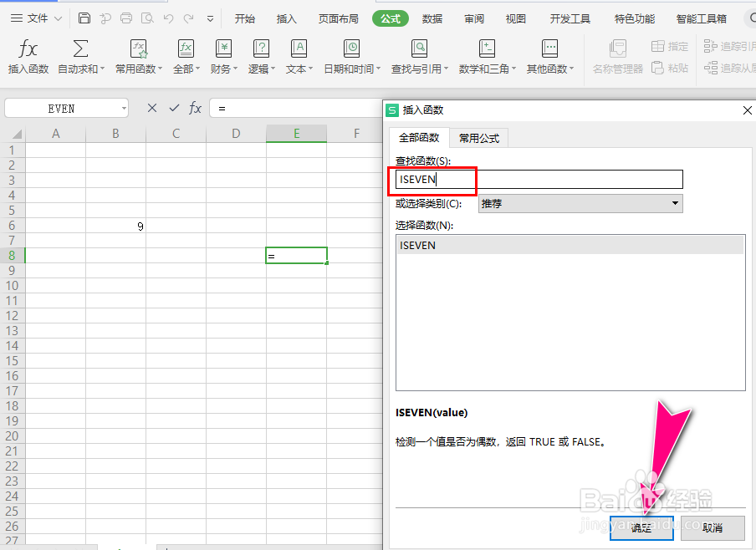Viewport: 756px width, 550px height.
Task: Select column C header
Action: 176,134
